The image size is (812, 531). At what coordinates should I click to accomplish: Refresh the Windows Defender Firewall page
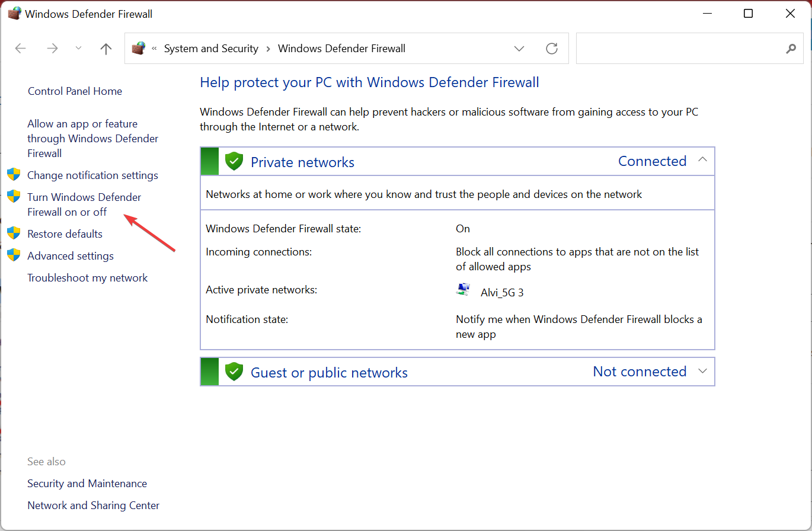552,49
